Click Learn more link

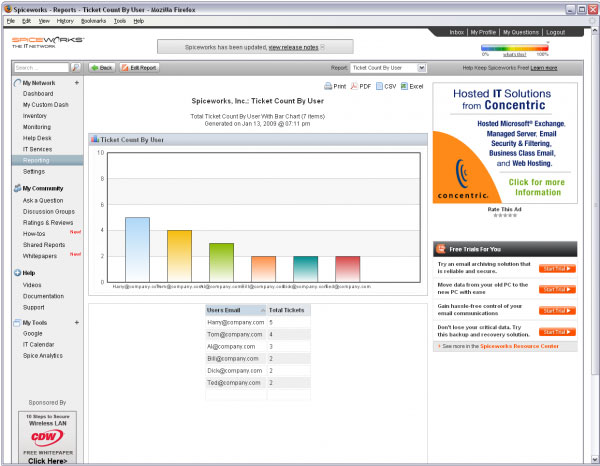coord(543,68)
